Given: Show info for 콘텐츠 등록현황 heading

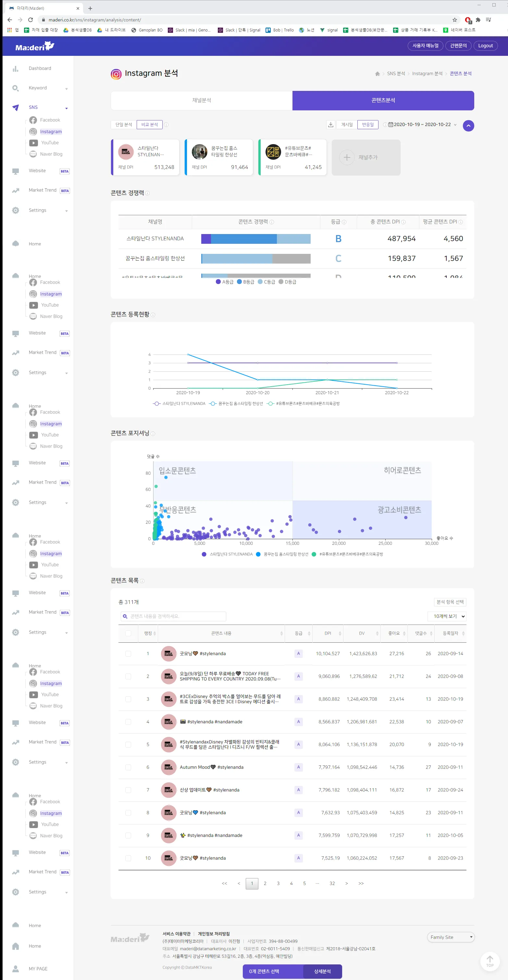Looking at the screenshot, I should 153,315.
